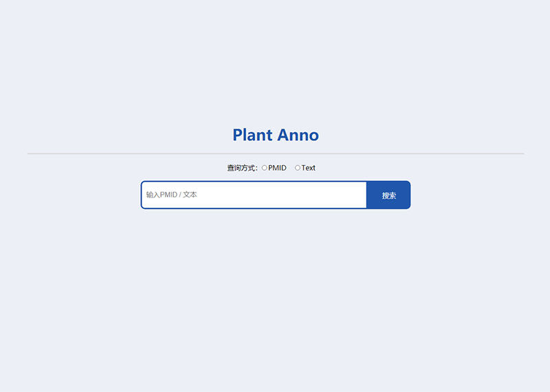The image size is (550, 392).
Task: Click the divider line below the title
Action: (x=276, y=154)
